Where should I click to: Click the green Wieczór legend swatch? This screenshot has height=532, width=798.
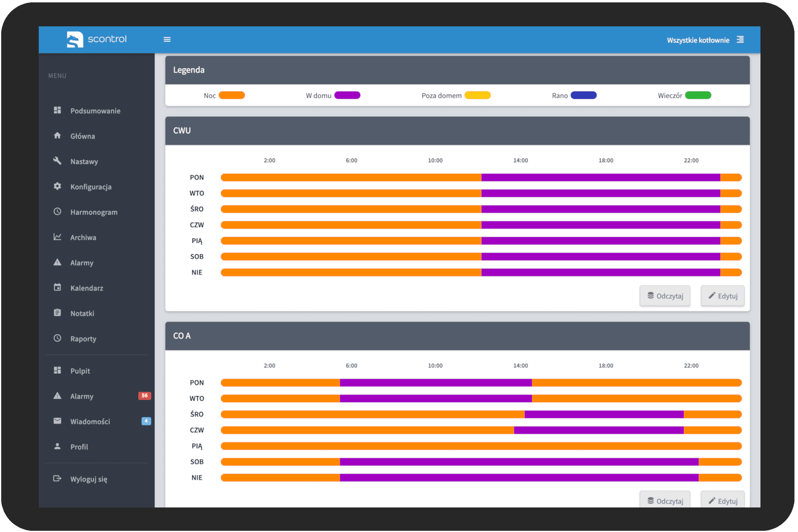(x=698, y=96)
